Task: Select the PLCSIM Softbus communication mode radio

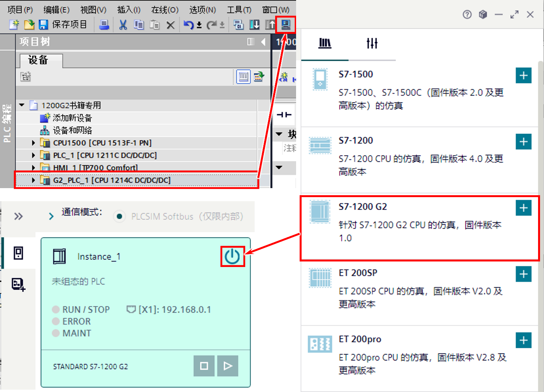Action: pyautogui.click(x=119, y=216)
